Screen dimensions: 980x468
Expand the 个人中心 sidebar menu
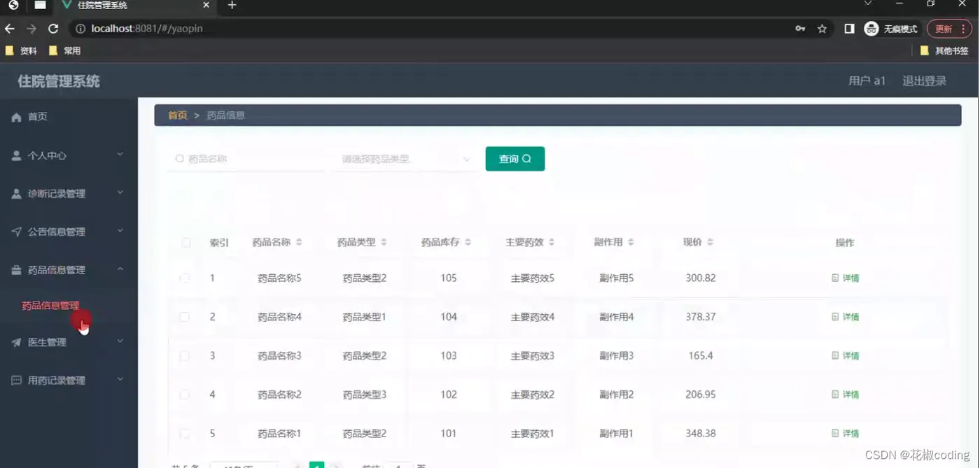[x=120, y=155]
